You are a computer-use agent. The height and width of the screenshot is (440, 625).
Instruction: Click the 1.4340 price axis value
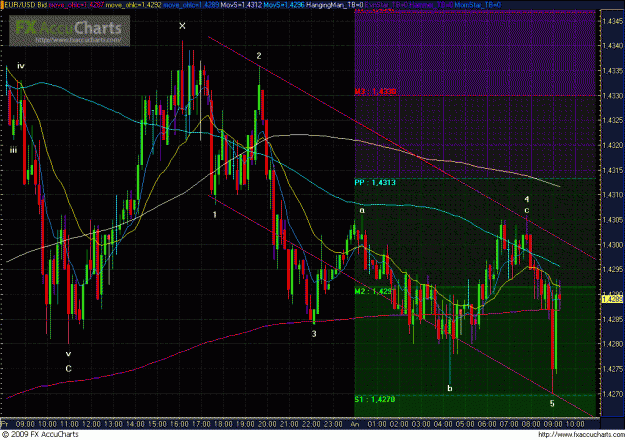coord(613,46)
